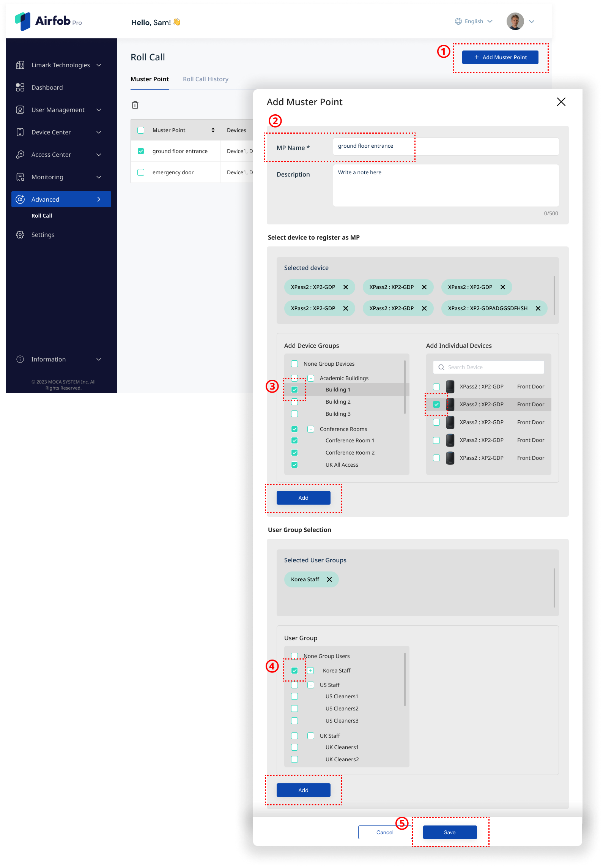Viewport: 603px width, 868px height.
Task: Click the language globe icon
Action: 458,21
